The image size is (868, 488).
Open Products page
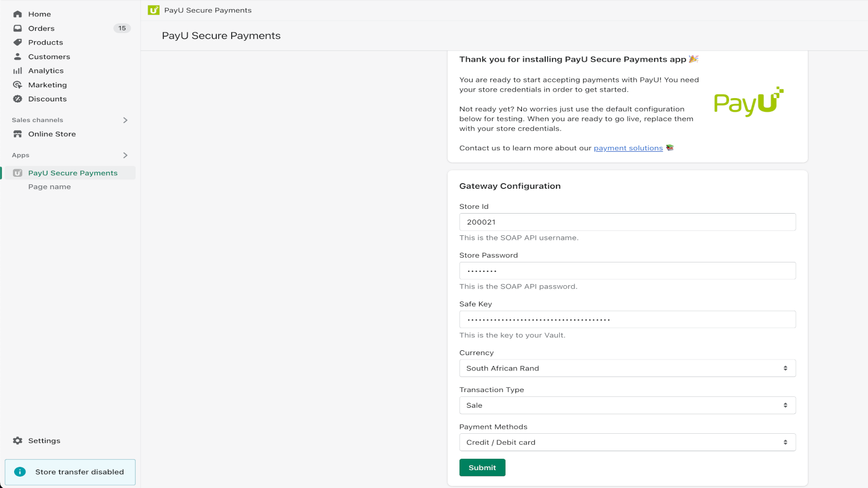tap(46, 42)
